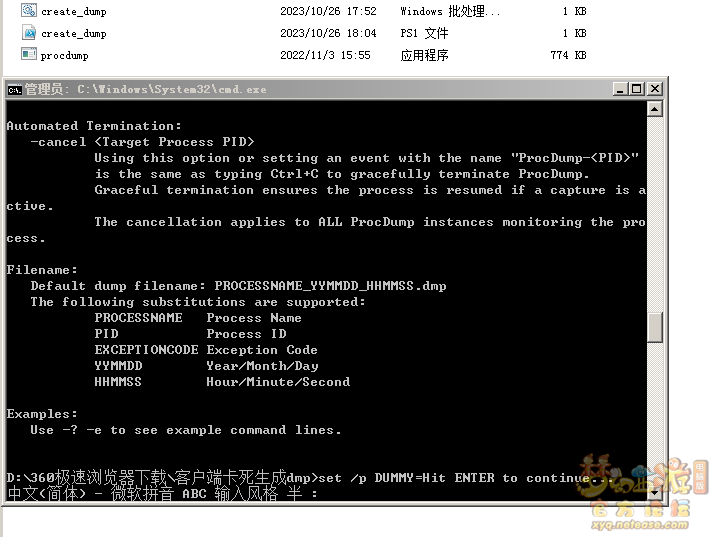Image resolution: width=720 pixels, height=537 pixels.
Task: Click the date 2022/11/3 15:55
Action: (325, 55)
